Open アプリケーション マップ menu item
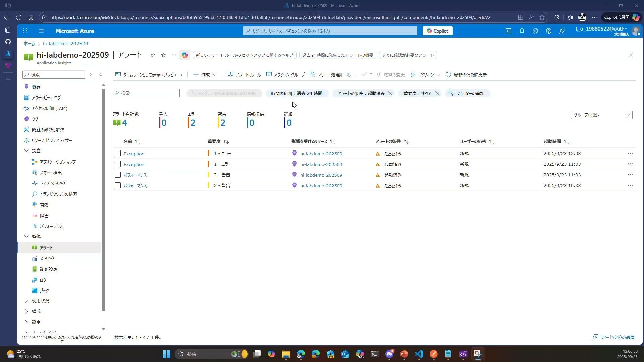 tap(58, 162)
